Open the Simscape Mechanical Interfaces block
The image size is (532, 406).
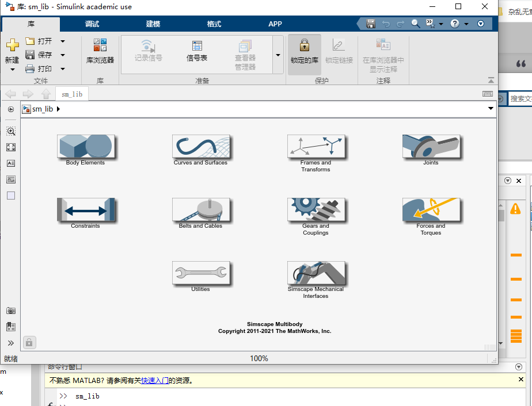316,273
